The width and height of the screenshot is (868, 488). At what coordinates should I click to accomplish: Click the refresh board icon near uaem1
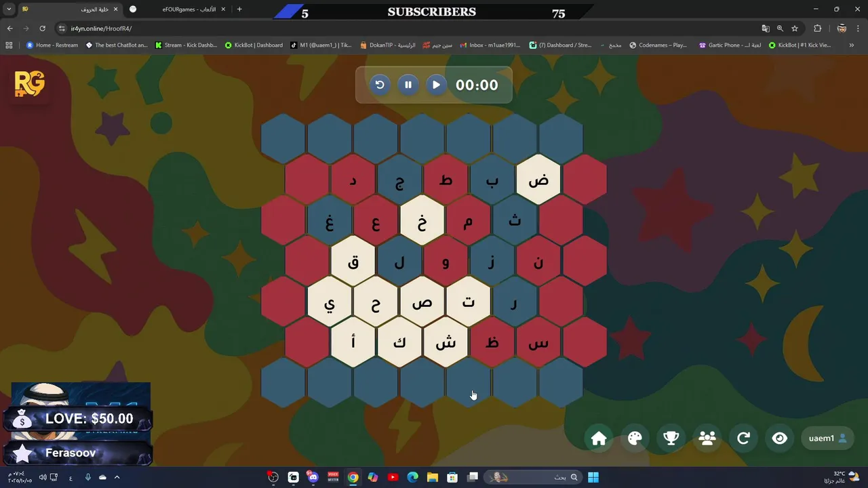(x=743, y=439)
